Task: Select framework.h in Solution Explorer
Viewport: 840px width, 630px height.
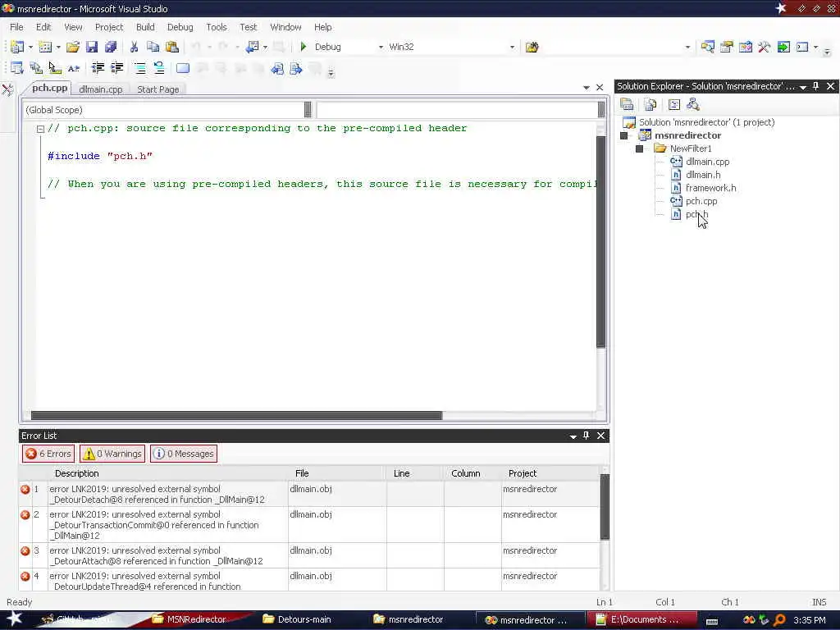Action: click(x=710, y=188)
